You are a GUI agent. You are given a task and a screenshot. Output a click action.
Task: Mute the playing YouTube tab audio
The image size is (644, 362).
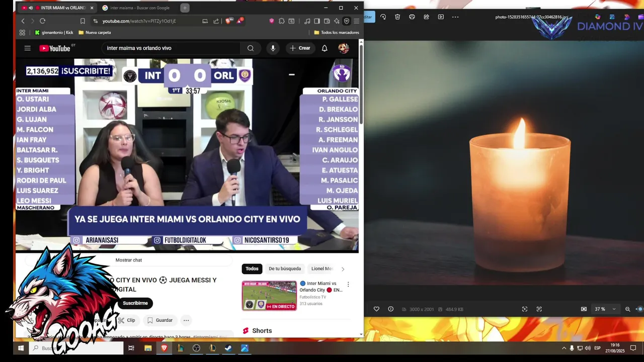point(31,8)
